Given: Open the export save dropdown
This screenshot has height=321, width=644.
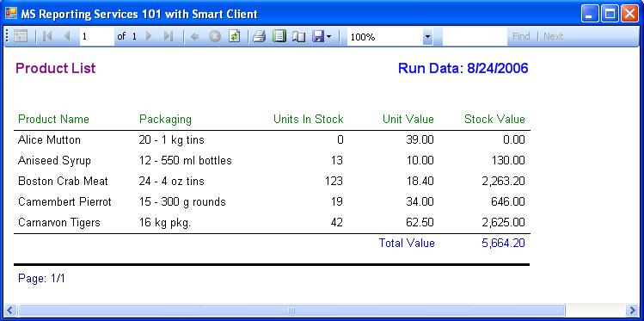Looking at the screenshot, I should tap(322, 37).
